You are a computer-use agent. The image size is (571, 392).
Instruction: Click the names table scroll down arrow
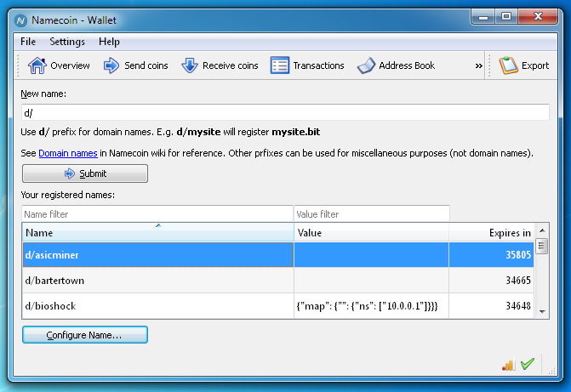(x=542, y=311)
